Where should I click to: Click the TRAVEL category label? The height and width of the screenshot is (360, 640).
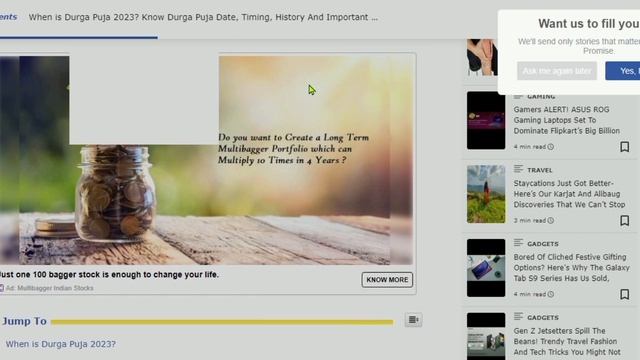540,170
